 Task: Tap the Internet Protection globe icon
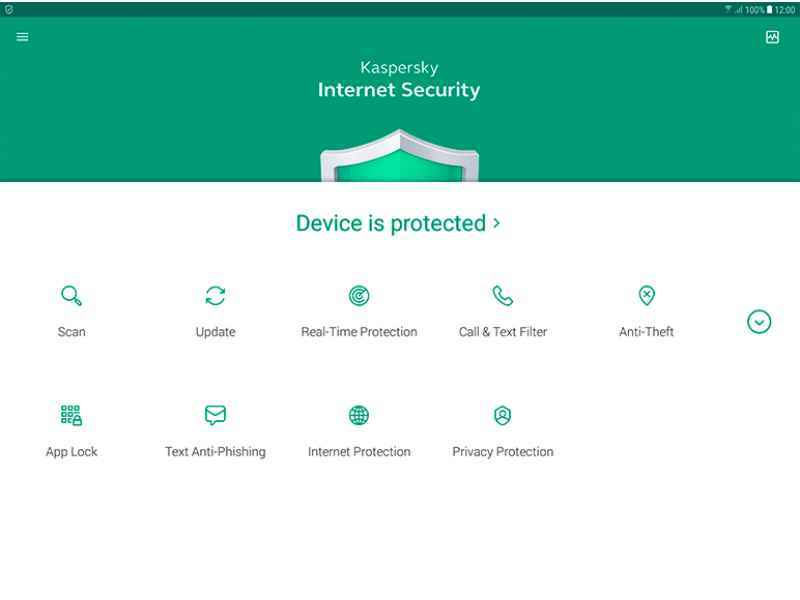coord(359,415)
